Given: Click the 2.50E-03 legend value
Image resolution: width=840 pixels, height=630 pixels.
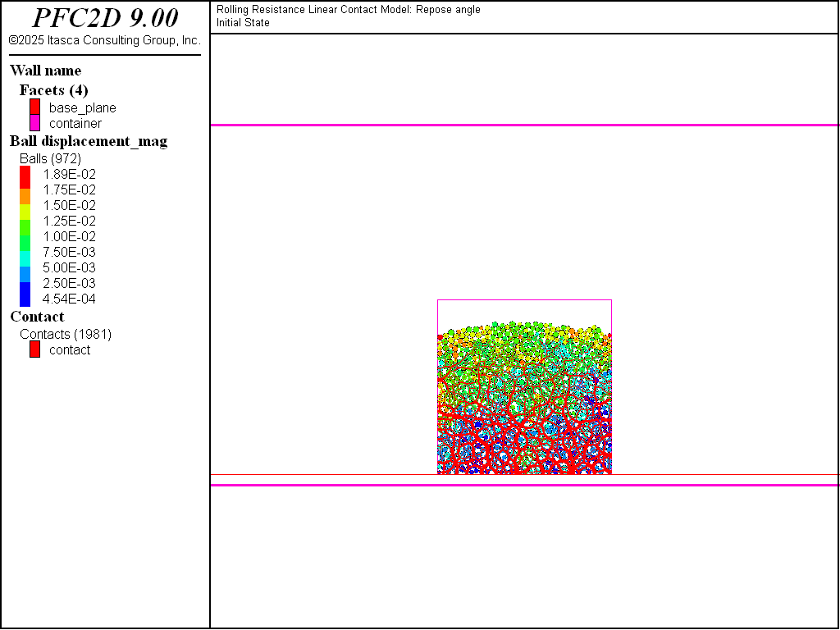Looking at the screenshot, I should 69,283.
